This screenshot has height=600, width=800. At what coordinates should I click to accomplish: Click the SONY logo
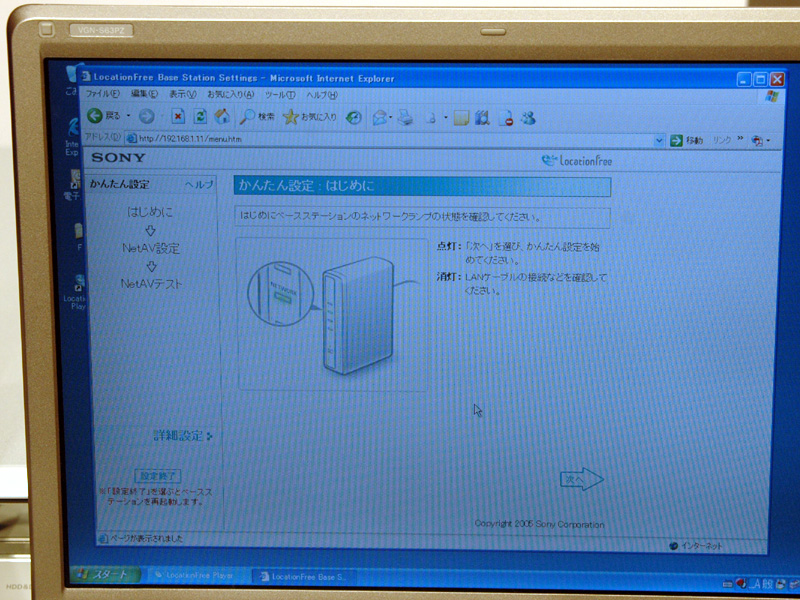pyautogui.click(x=118, y=158)
